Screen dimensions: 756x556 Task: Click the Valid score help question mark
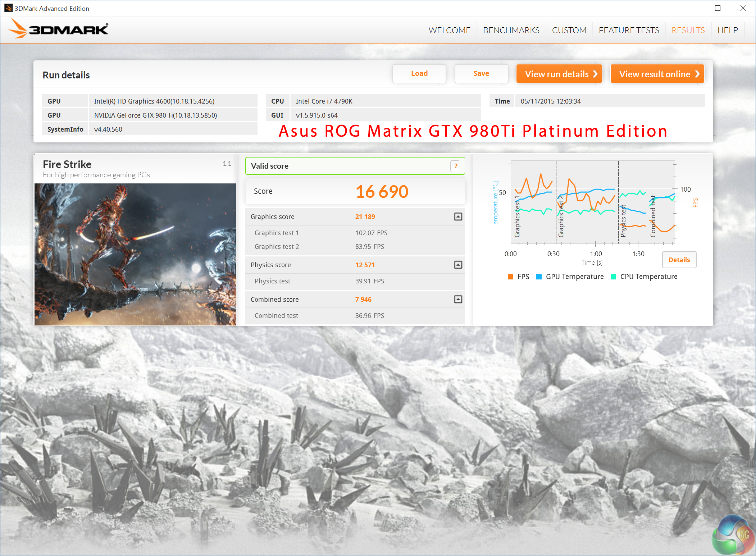coord(456,166)
